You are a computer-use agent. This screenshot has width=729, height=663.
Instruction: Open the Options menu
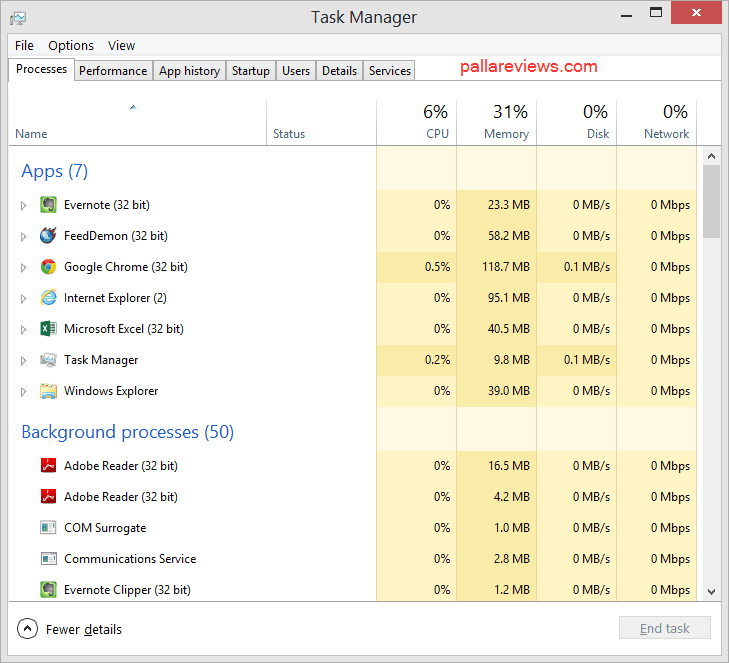71,45
